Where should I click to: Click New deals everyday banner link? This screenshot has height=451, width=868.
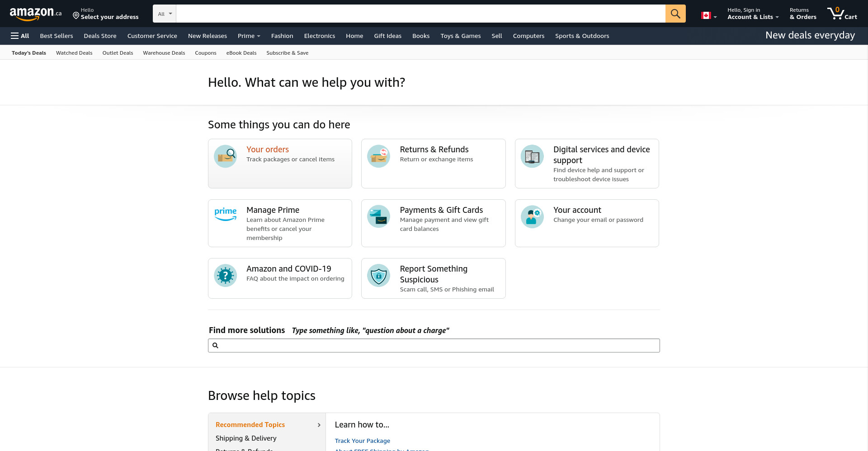(810, 35)
